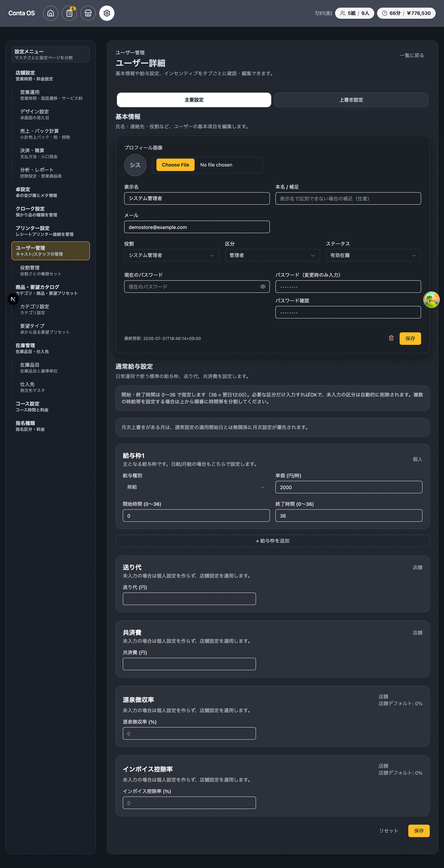Open カテゴリ設定 in sidebar
This screenshot has height=868, width=444.
[53, 309]
